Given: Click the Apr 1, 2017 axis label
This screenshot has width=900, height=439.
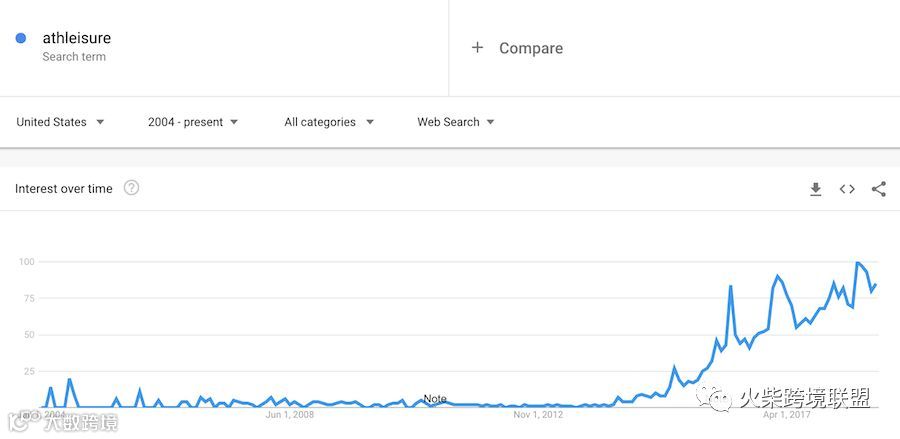Looking at the screenshot, I should (786, 414).
